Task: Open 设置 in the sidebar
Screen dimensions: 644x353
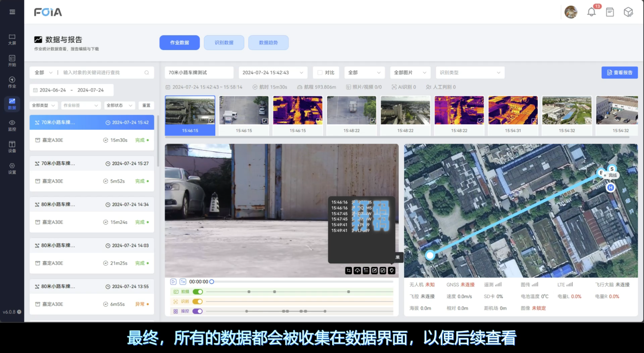Action: [12, 168]
